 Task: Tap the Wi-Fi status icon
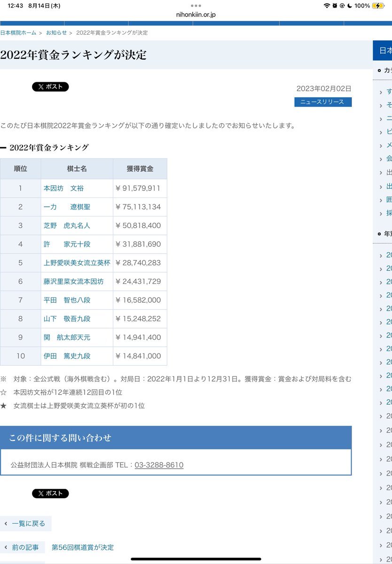[x=327, y=6]
